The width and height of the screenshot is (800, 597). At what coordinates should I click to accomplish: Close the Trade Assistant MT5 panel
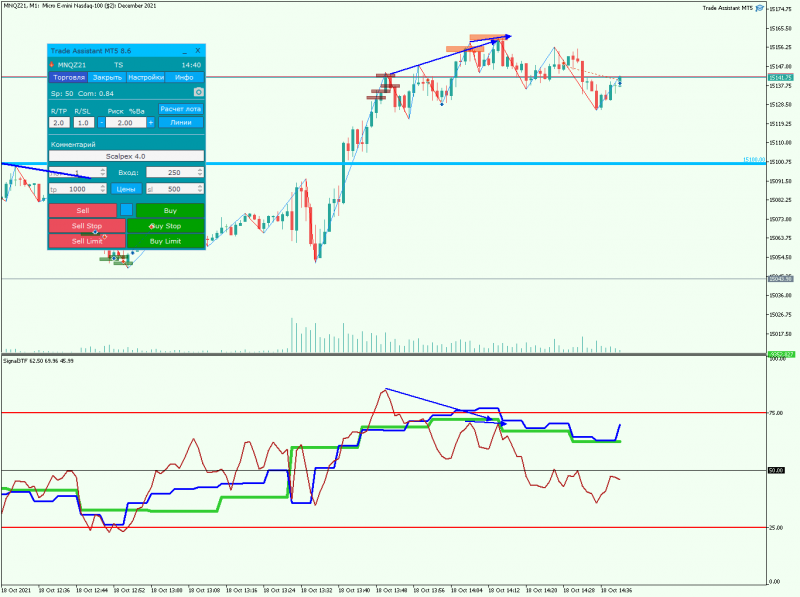[x=198, y=51]
